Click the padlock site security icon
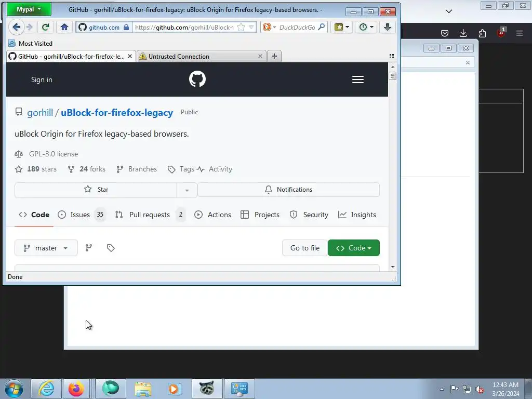532x399 pixels. 126,27
